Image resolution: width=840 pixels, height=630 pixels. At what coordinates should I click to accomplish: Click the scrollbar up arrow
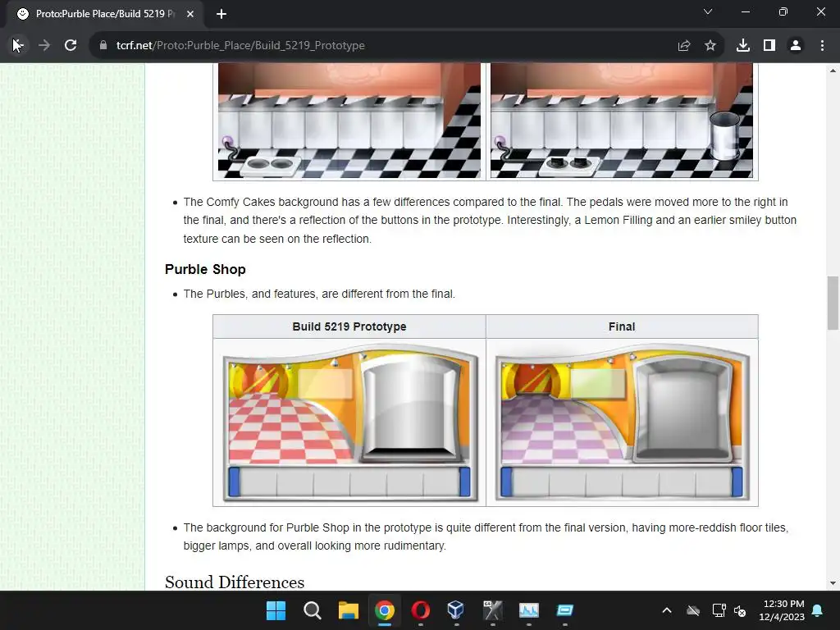click(x=833, y=71)
